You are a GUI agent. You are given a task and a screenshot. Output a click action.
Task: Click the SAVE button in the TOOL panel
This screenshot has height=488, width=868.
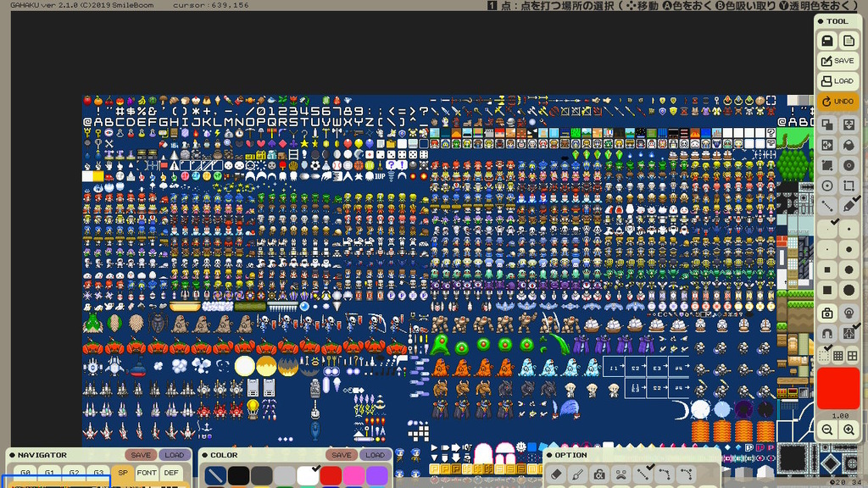click(837, 61)
